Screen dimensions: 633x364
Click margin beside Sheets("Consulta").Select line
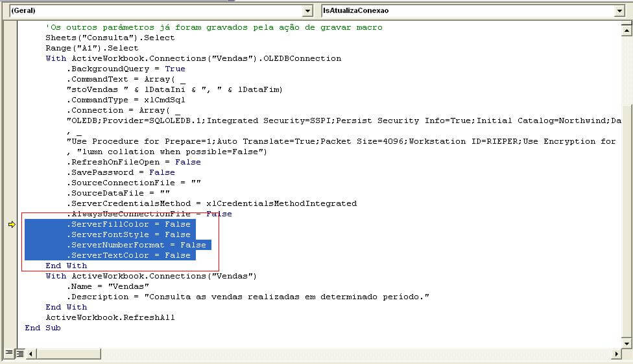pos(10,38)
